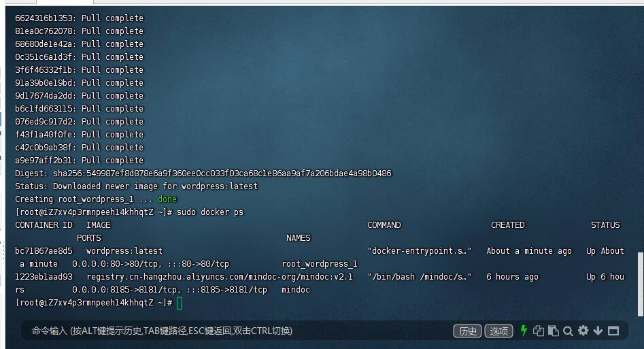Image resolution: width=644 pixels, height=349 pixels.
Task: Click the CREATED column header
Action: (x=507, y=225)
